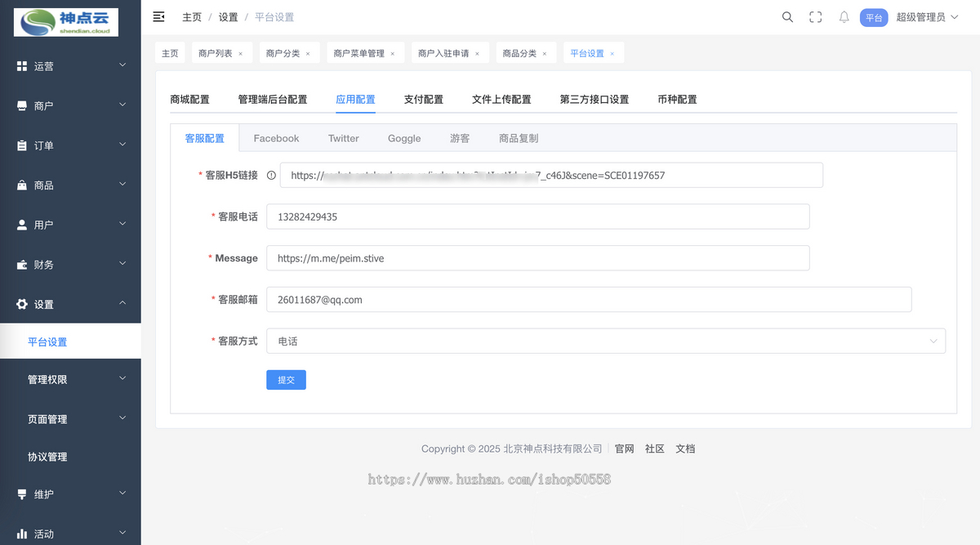Close the 平台设置 tab
The width and height of the screenshot is (980, 545).
pyautogui.click(x=612, y=54)
